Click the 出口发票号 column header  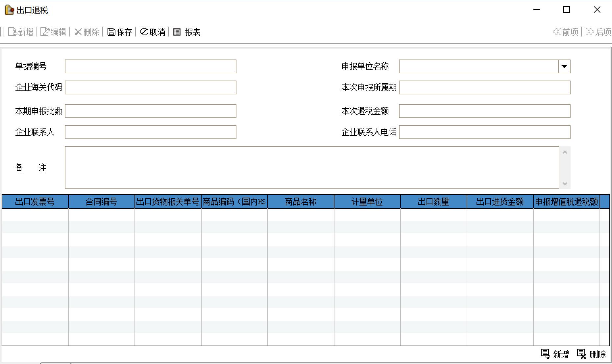coord(35,202)
